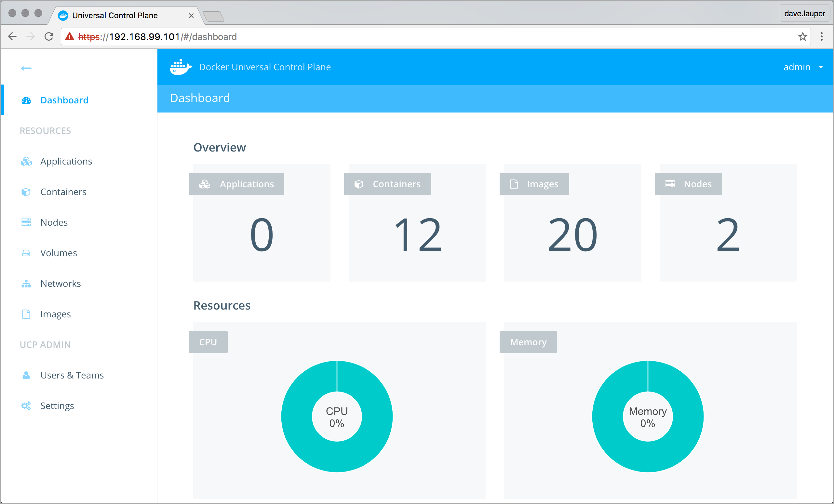
Task: Click the Containers cube icon in sidebar
Action: pos(26,192)
